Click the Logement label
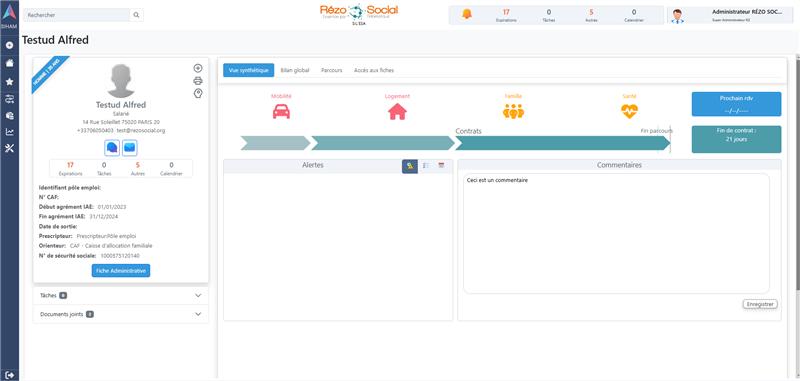Image resolution: width=800 pixels, height=381 pixels. point(397,96)
